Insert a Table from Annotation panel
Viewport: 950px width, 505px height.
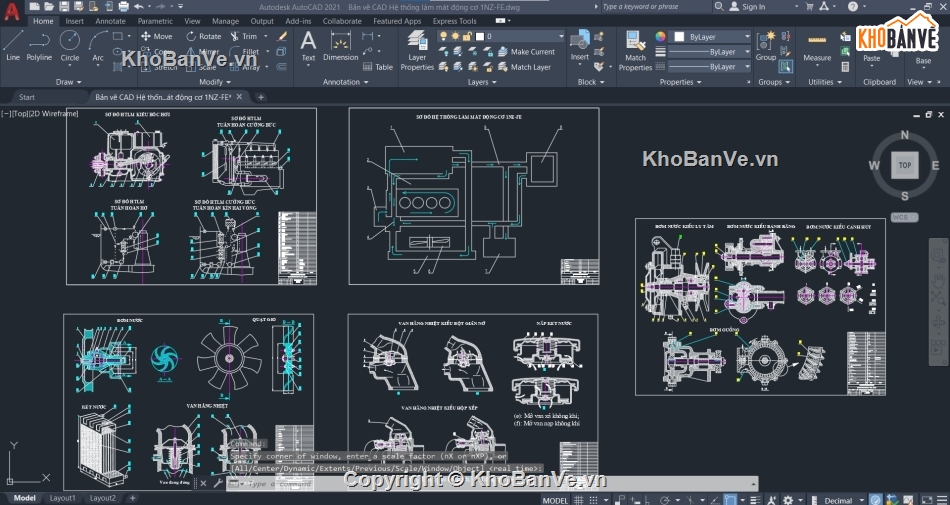click(378, 67)
